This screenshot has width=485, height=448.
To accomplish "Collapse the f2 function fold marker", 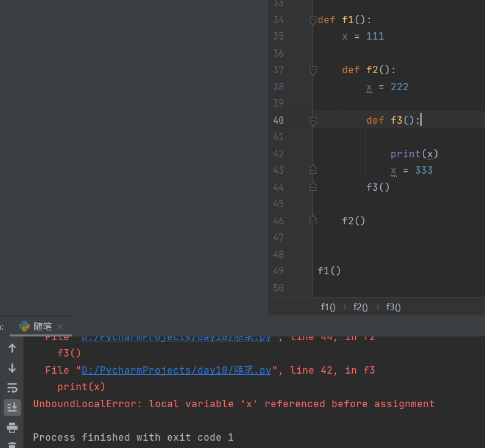I will point(313,70).
